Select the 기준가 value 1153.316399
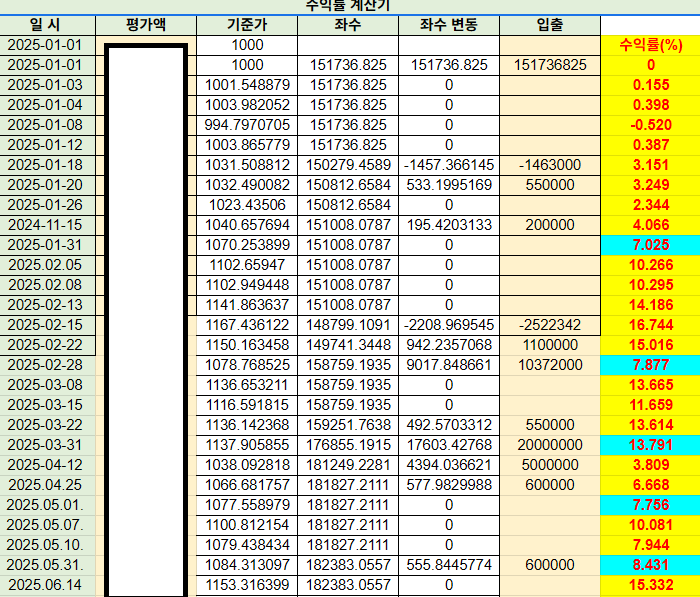700x597 pixels. tap(247, 584)
